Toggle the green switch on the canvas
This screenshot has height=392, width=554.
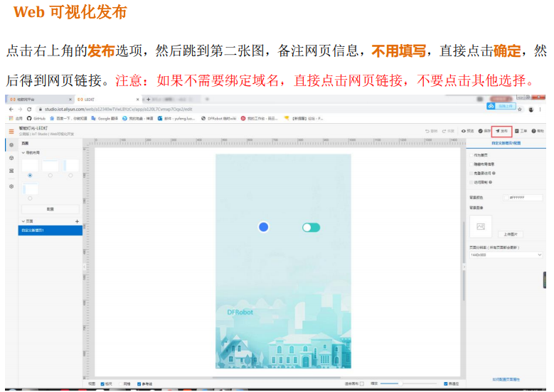(x=311, y=228)
